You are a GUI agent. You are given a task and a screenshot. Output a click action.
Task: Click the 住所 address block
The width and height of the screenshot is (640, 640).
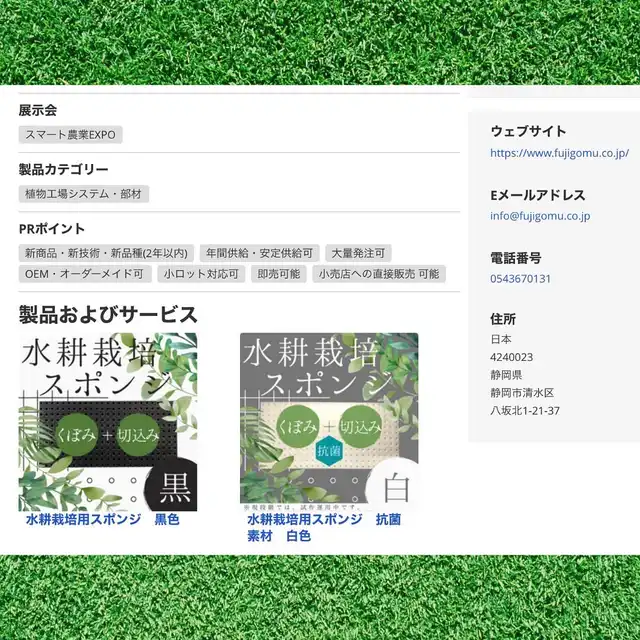click(525, 365)
